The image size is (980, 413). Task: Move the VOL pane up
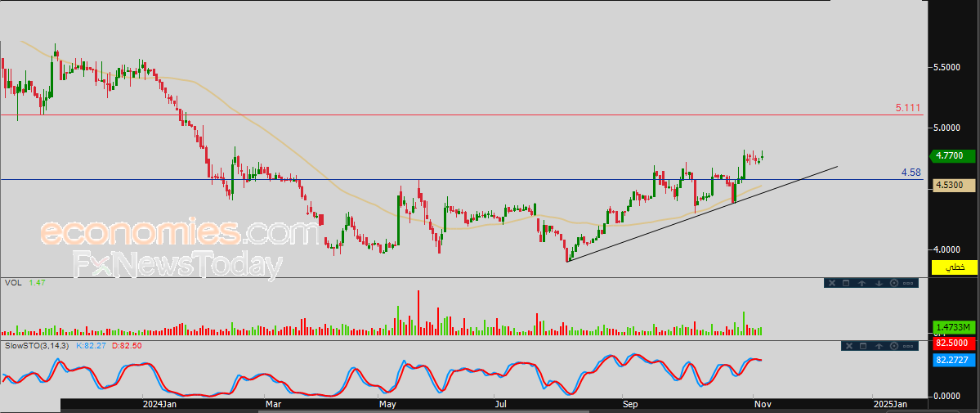click(861, 284)
